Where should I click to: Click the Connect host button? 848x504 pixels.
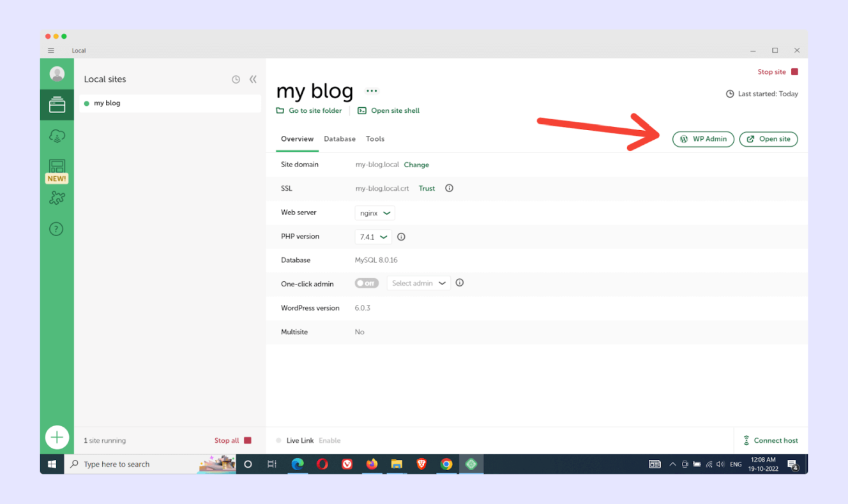[771, 441]
